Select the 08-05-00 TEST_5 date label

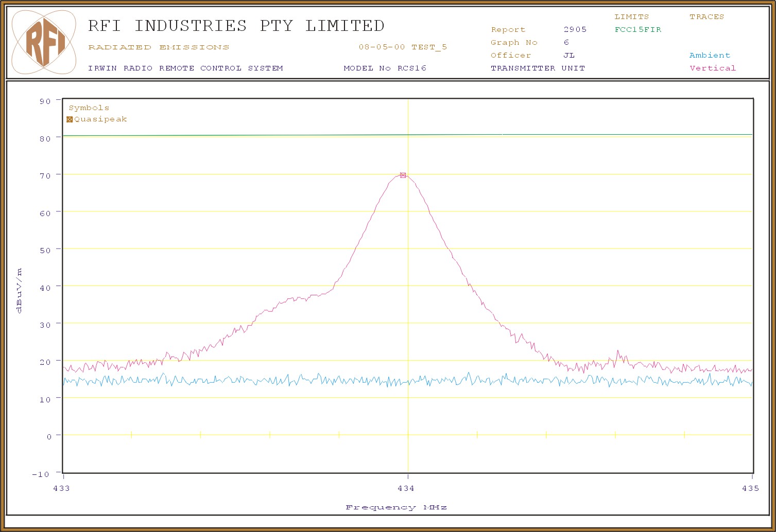pyautogui.click(x=403, y=47)
